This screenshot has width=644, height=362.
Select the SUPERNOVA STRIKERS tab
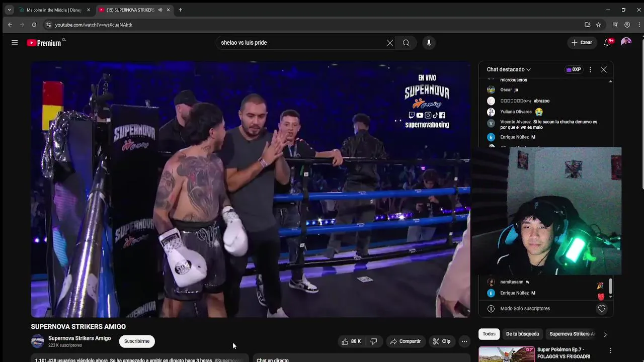130,10
